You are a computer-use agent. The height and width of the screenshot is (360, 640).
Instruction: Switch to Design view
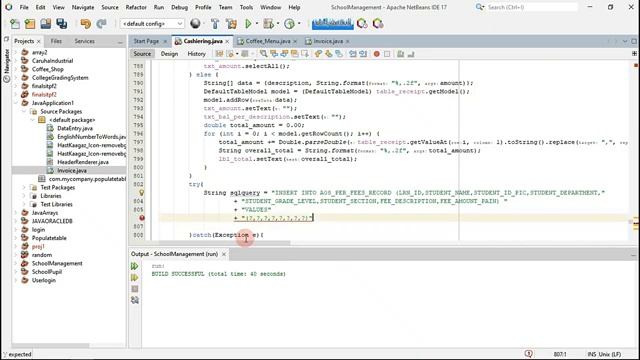point(169,54)
